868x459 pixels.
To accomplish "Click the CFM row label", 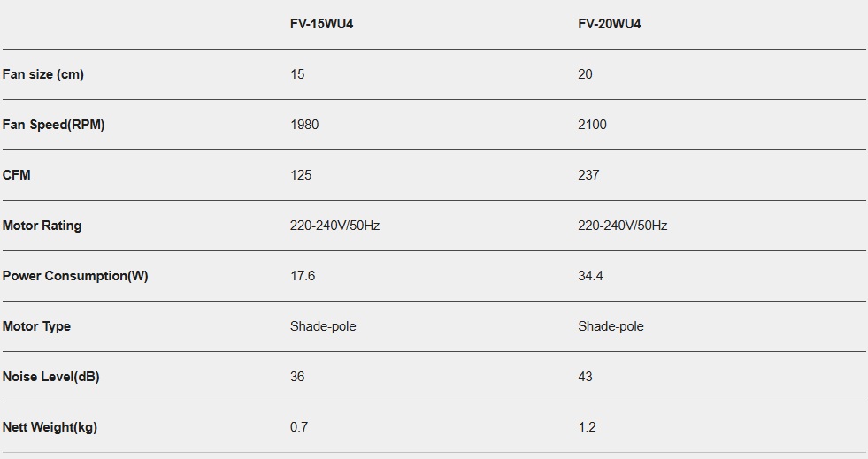I will click(17, 175).
